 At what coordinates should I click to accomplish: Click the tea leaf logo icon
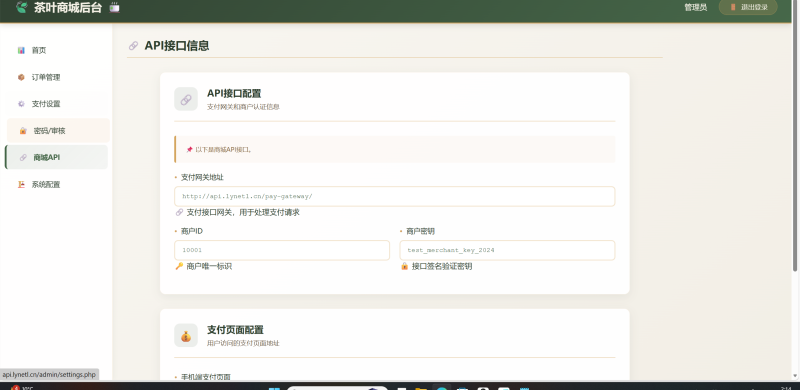coord(21,7)
